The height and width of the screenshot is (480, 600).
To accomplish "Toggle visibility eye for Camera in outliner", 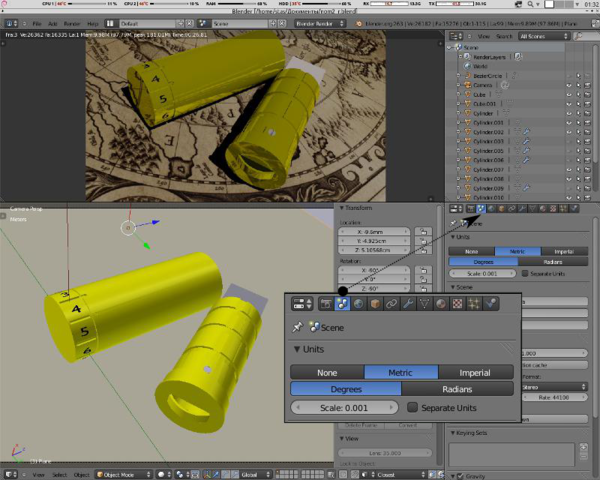I will pos(569,85).
